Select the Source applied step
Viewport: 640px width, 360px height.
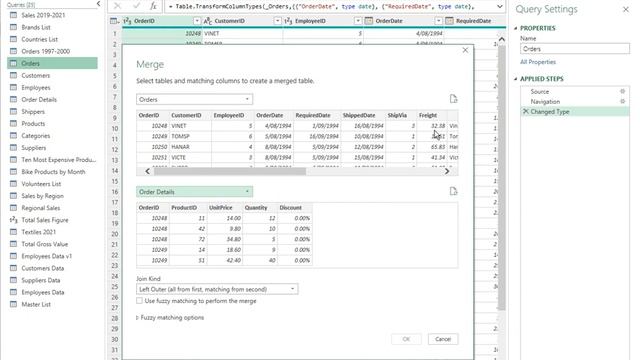pos(575,91)
